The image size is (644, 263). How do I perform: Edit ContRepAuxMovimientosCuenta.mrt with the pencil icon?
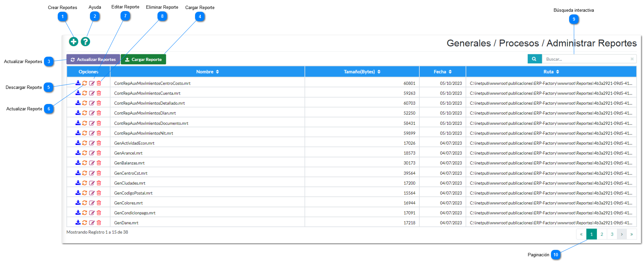click(x=92, y=93)
